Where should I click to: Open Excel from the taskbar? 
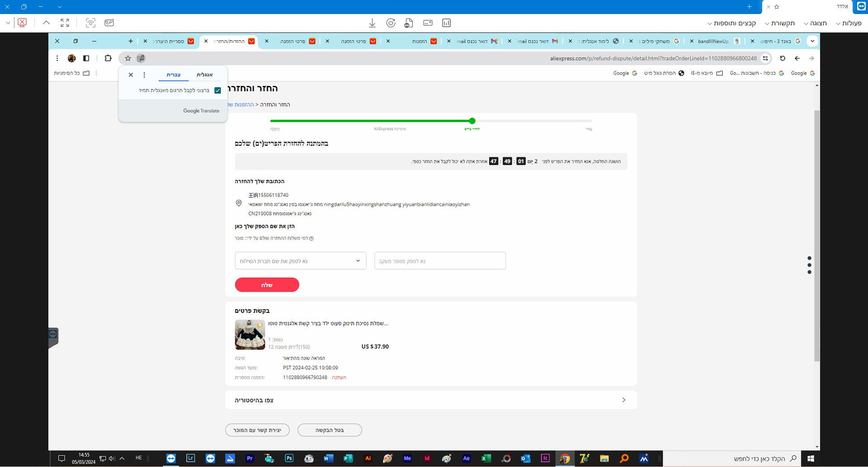point(486,458)
